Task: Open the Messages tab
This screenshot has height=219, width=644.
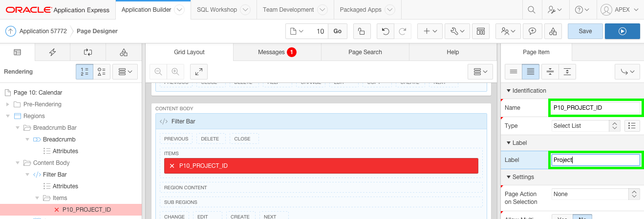Action: [277, 52]
